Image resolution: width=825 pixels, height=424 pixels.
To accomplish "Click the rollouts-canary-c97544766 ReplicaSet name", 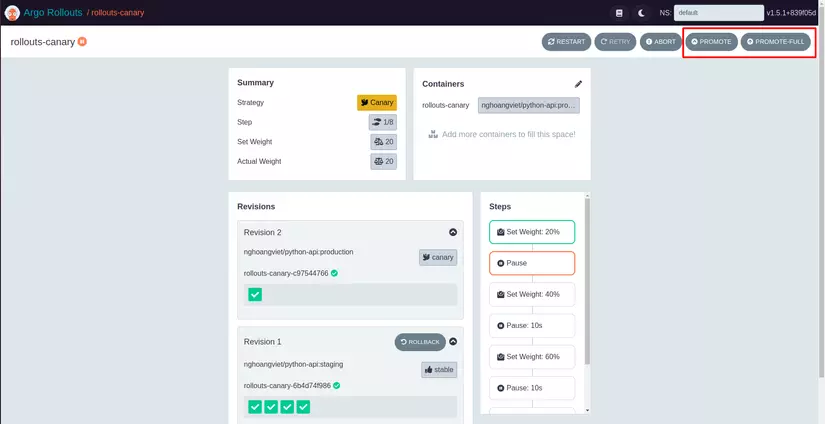I will tap(286, 274).
